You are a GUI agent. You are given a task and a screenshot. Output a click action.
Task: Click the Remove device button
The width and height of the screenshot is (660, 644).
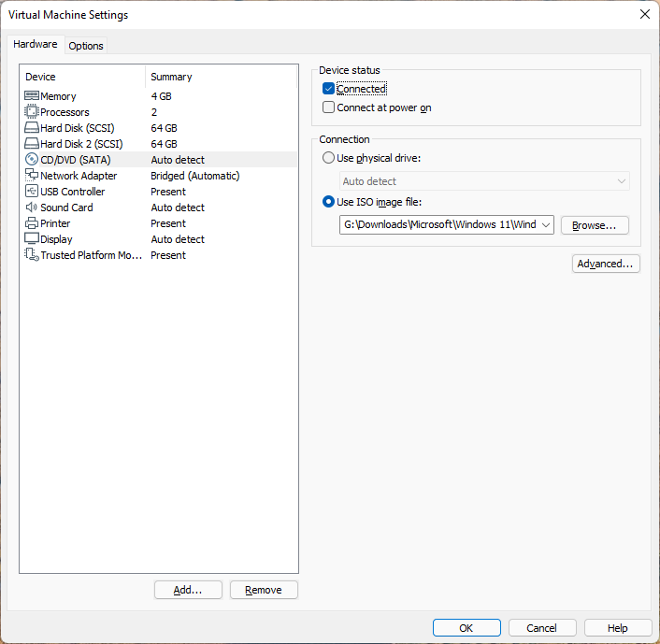pyautogui.click(x=264, y=590)
